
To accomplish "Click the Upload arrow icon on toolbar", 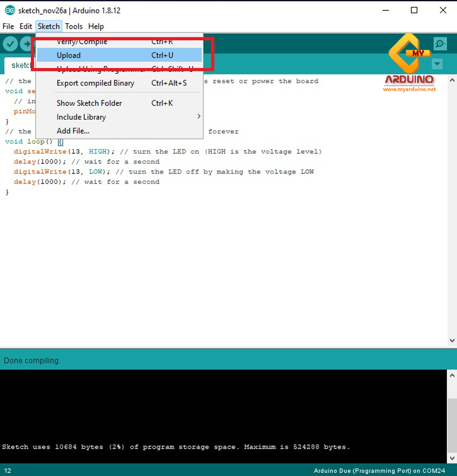I will tap(27, 44).
